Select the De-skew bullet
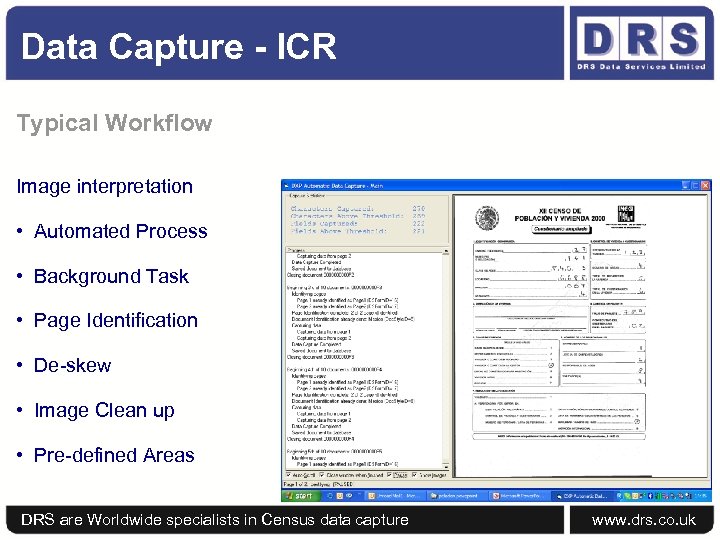The width and height of the screenshot is (720, 540). 73,365
